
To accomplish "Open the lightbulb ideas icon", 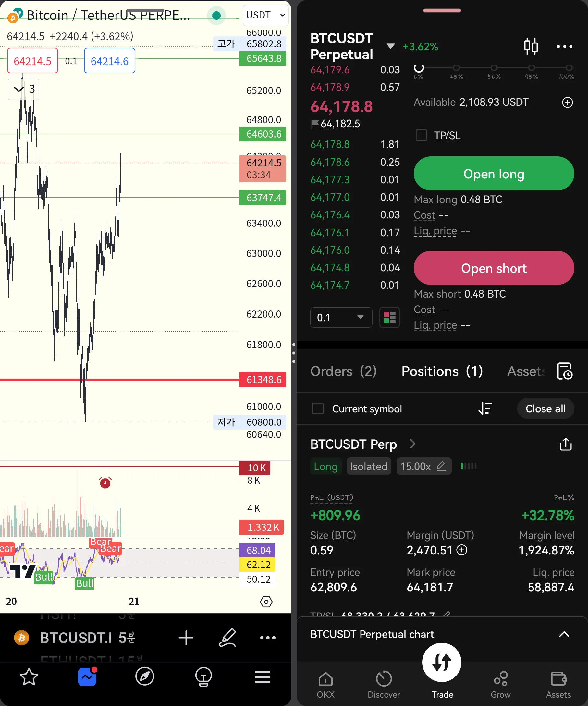I will pyautogui.click(x=204, y=677).
